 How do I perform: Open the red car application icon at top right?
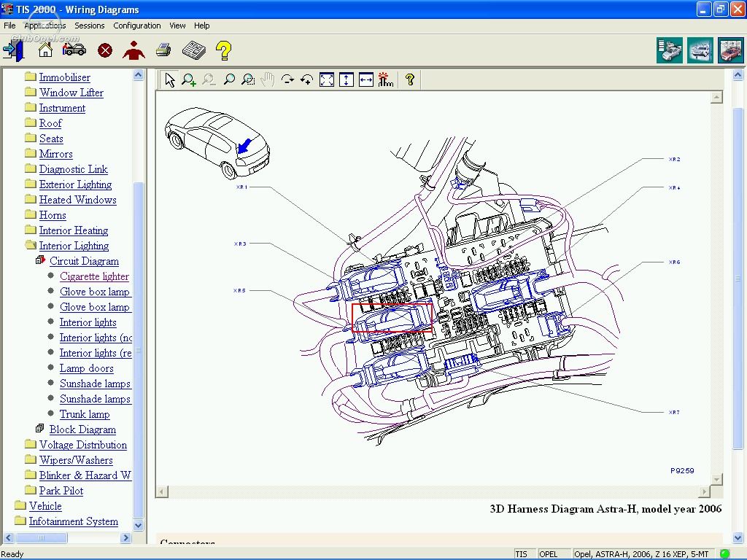pos(730,50)
